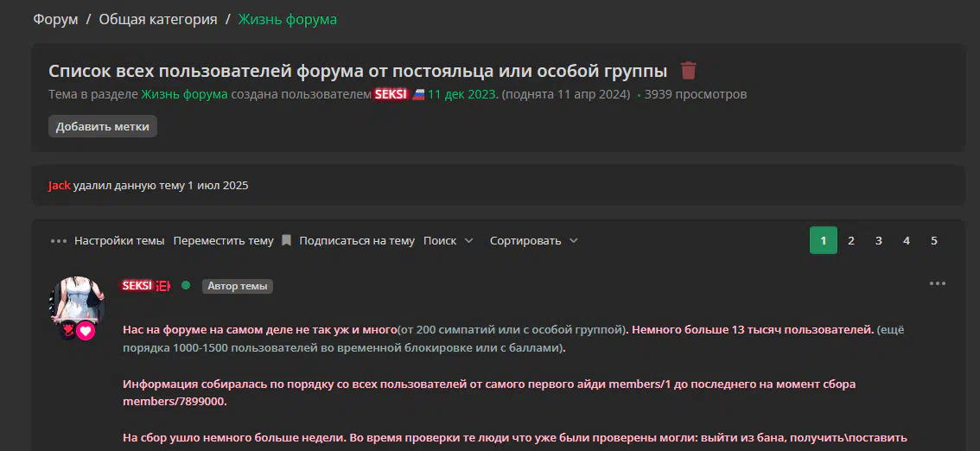Screen dimensions: 980x451
Task: Click the trash icon beside thread title
Action: tap(688, 71)
